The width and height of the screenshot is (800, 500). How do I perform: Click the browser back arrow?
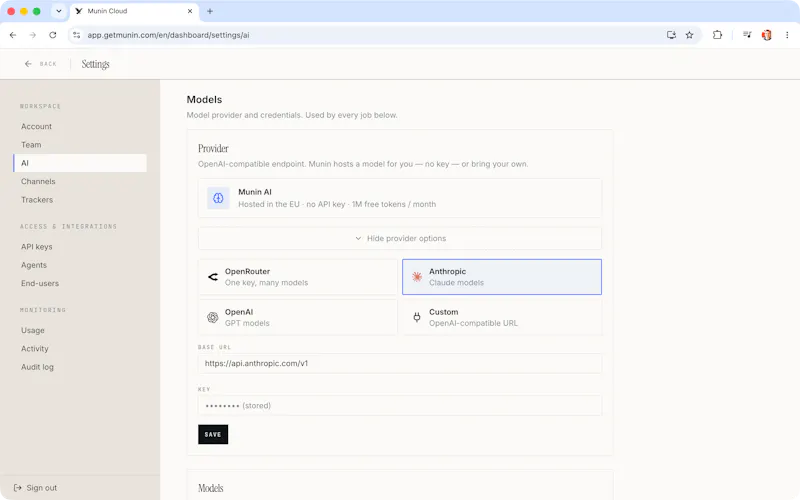pos(13,35)
